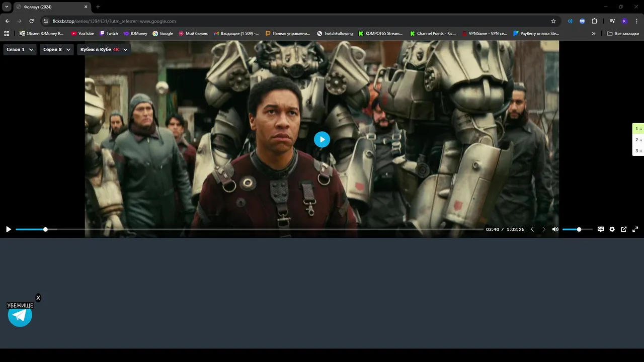Screen dimensions: 644x362
Task: Select player source 1
Action: (x=638, y=129)
